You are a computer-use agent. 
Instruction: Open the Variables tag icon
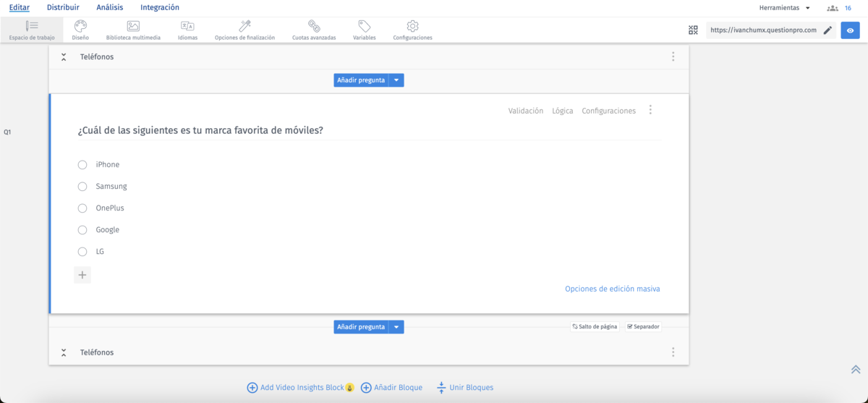tap(365, 26)
